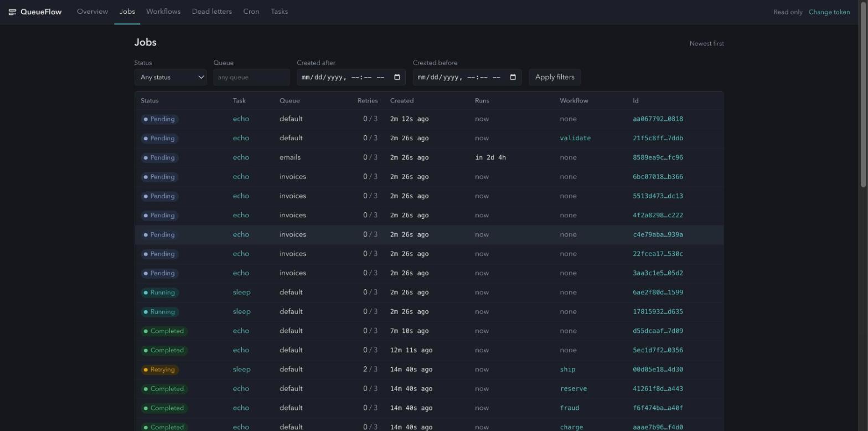
Task: Click the emails queue cell
Action: point(290,157)
